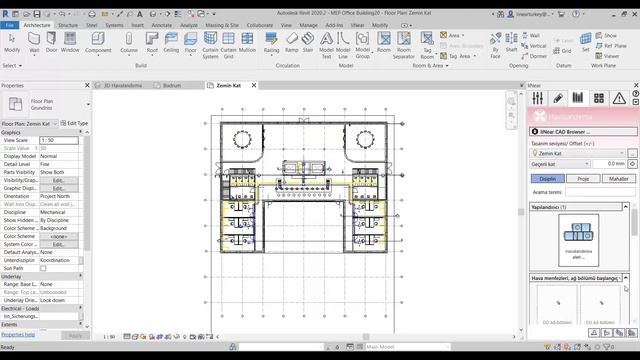Select the Floor tool
This screenshot has height=360, width=640.
click(x=191, y=42)
